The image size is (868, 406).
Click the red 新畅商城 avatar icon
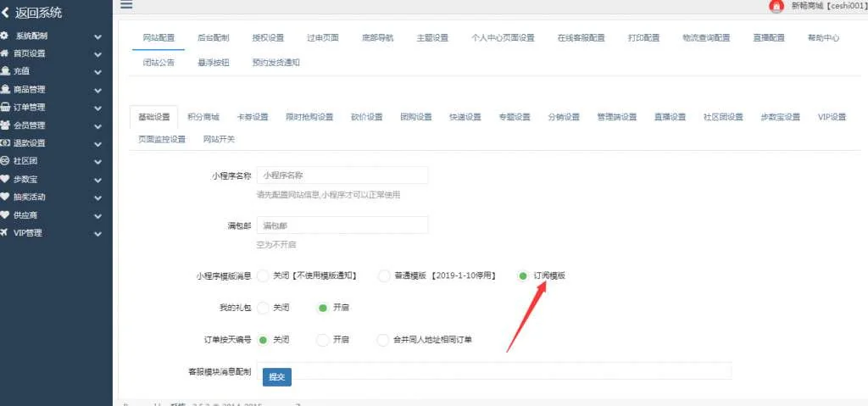pos(776,6)
